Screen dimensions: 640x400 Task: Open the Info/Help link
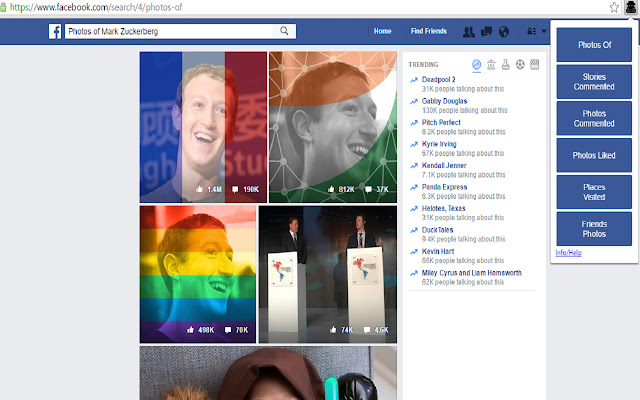pyautogui.click(x=568, y=253)
